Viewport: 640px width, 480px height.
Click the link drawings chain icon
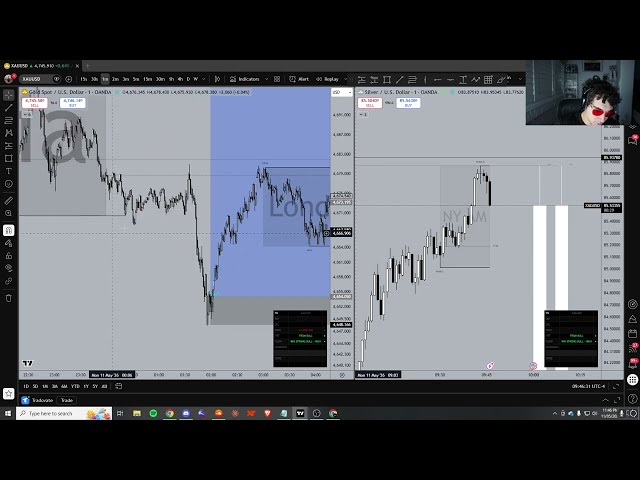click(x=9, y=281)
